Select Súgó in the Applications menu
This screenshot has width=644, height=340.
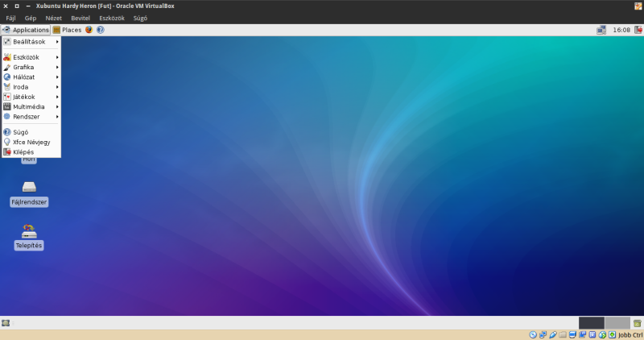click(x=31, y=132)
